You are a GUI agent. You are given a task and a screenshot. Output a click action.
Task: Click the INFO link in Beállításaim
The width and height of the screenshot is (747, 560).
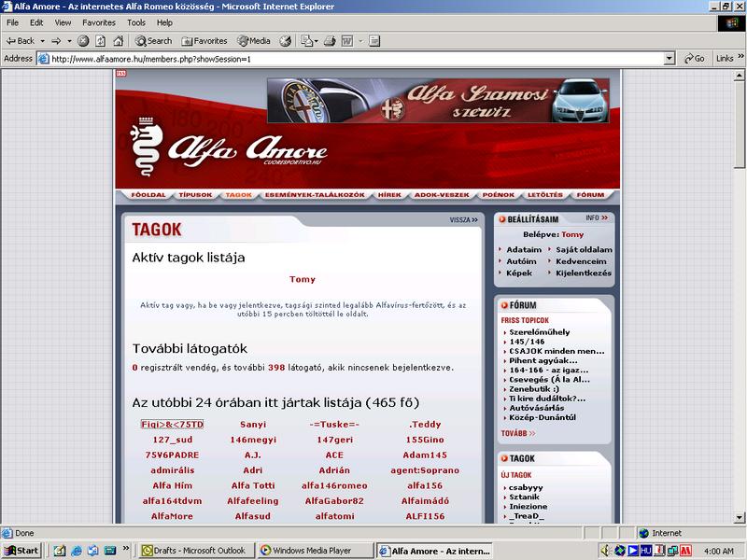[597, 217]
